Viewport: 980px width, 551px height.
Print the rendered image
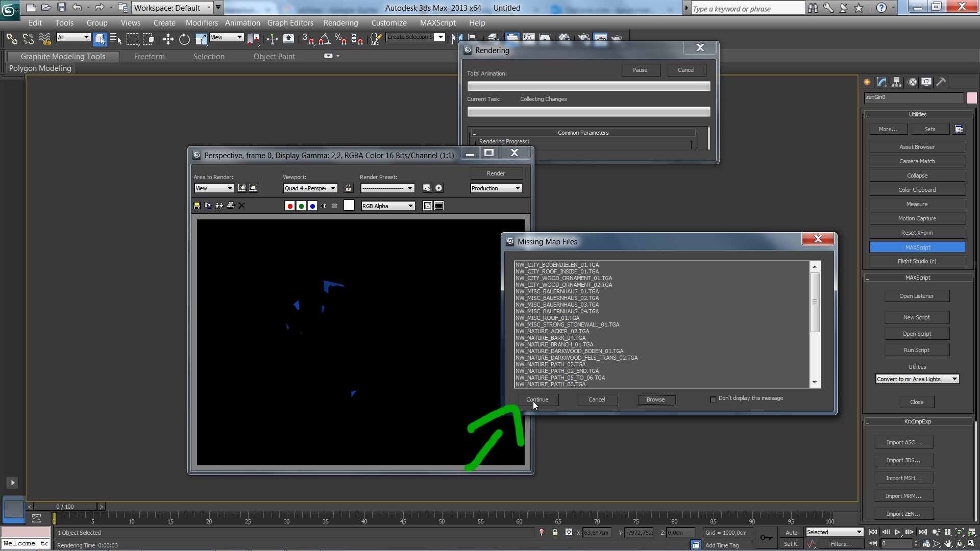[x=231, y=206]
